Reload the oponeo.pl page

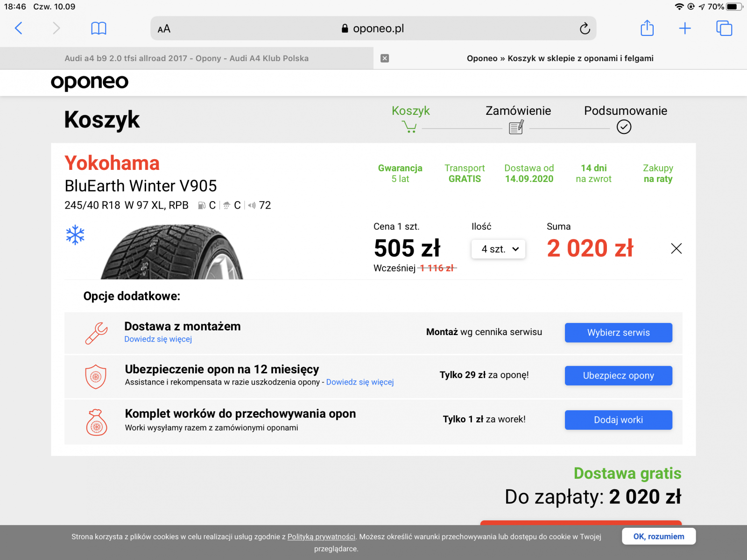(x=585, y=28)
